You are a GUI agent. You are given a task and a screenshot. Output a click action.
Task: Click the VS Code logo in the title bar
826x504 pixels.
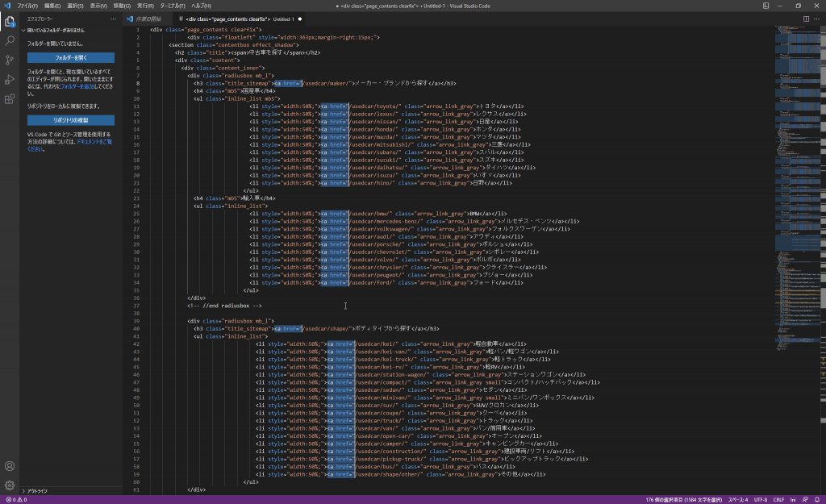click(6, 6)
